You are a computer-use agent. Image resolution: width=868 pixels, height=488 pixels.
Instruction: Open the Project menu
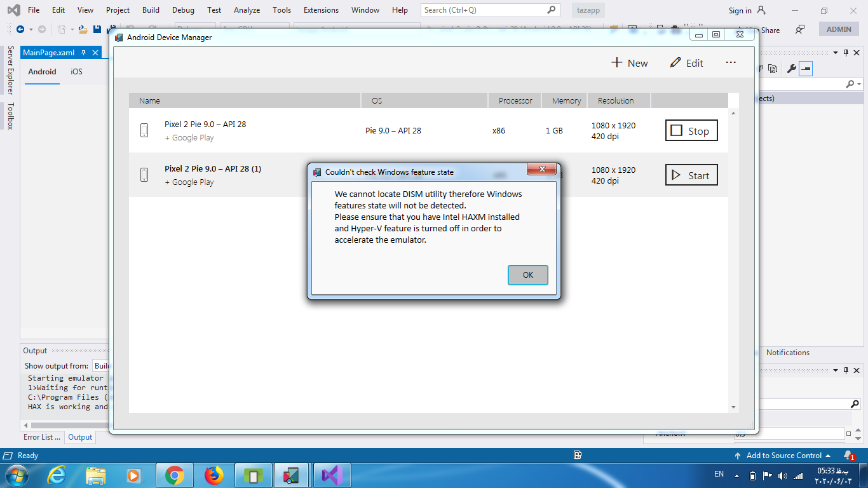[118, 10]
